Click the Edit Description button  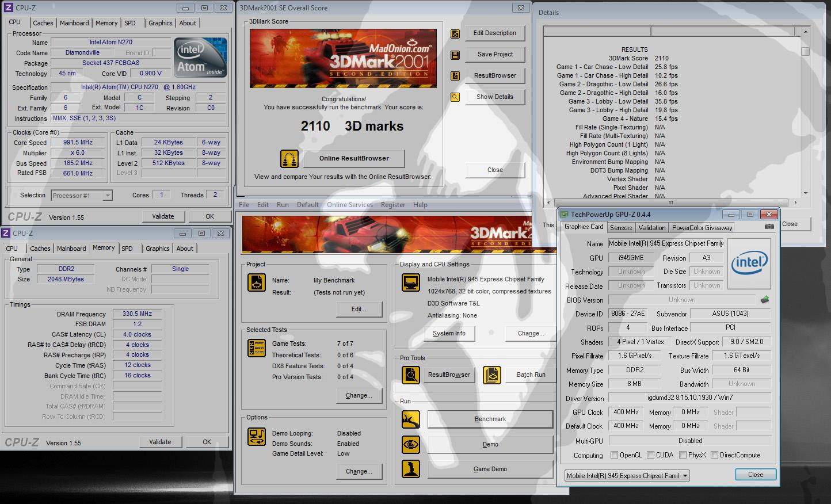point(495,33)
